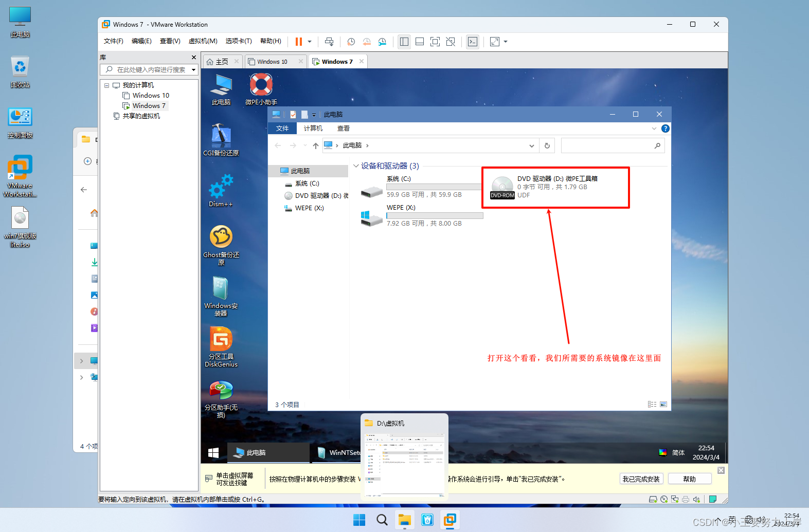809x532 pixels.
Task: Select the Ghost备份还原 desktop icon
Action: (221, 245)
